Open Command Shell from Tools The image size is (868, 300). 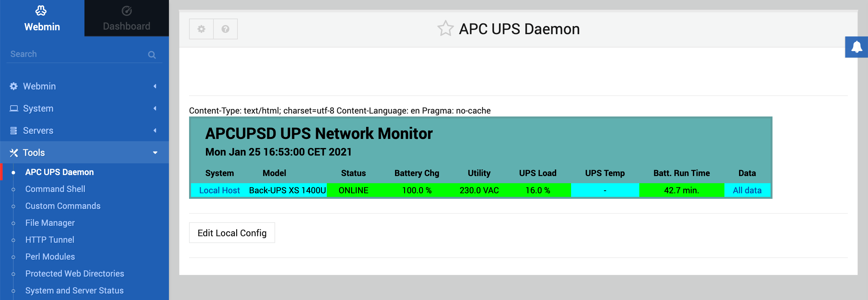[x=55, y=189]
